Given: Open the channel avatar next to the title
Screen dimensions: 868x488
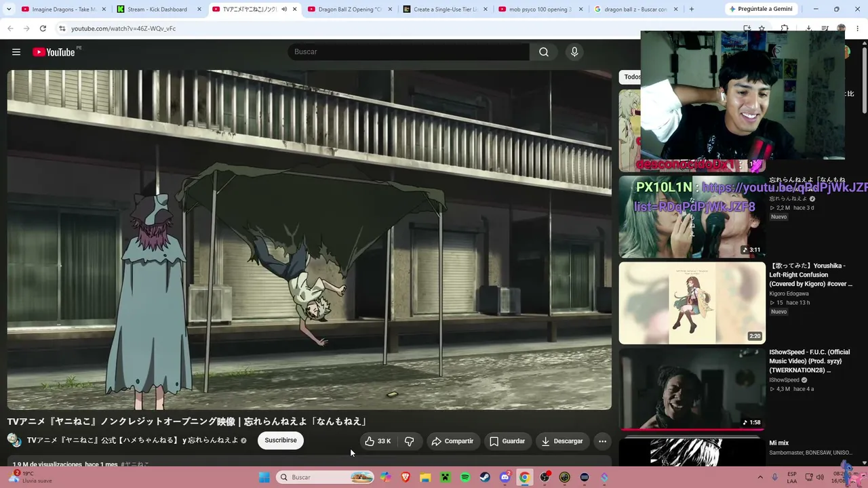Looking at the screenshot, I should click(14, 441).
